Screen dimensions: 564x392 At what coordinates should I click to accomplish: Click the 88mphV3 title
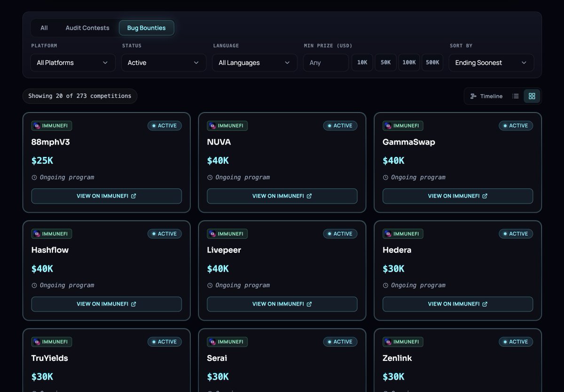[50, 142]
